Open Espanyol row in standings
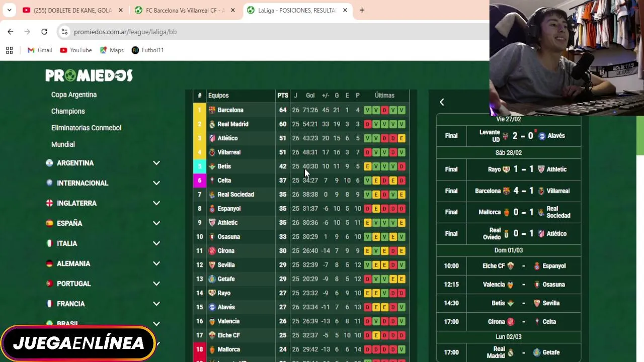 point(301,209)
